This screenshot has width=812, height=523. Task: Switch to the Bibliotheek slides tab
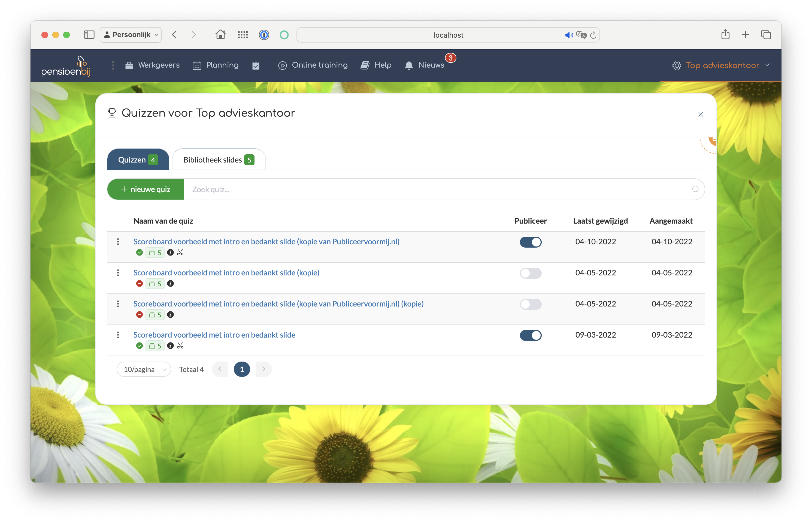pos(219,160)
